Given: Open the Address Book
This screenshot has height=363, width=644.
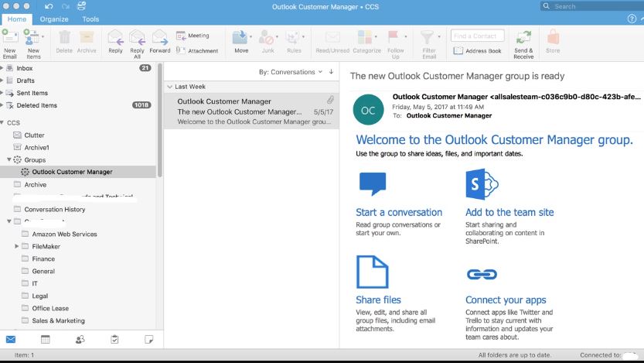Looking at the screenshot, I should [477, 50].
